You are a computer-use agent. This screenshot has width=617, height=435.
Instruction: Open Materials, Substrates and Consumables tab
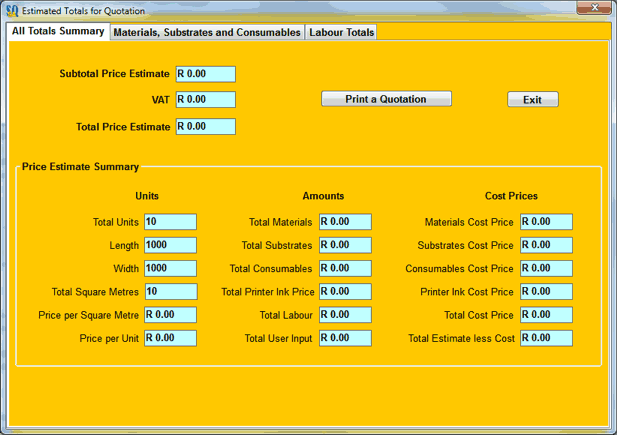207,33
